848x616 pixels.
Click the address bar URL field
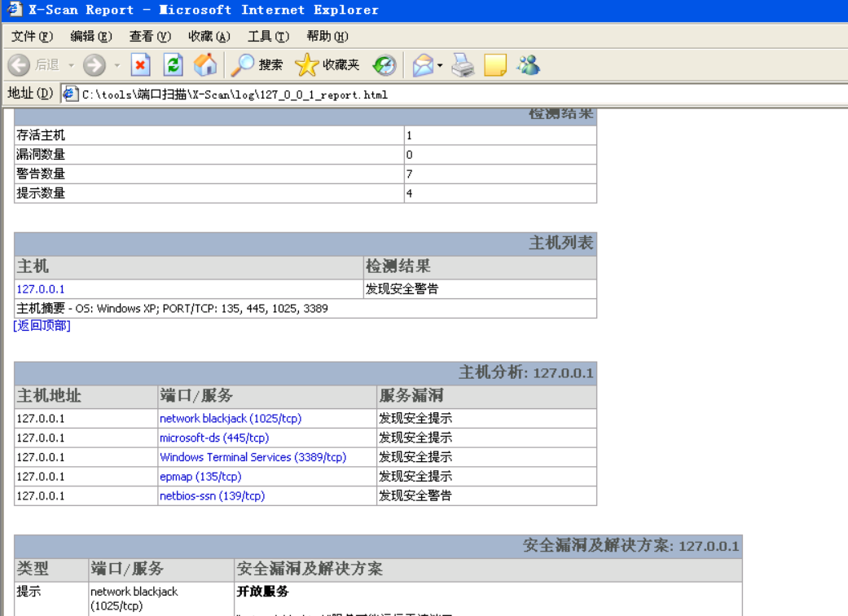click(x=455, y=95)
